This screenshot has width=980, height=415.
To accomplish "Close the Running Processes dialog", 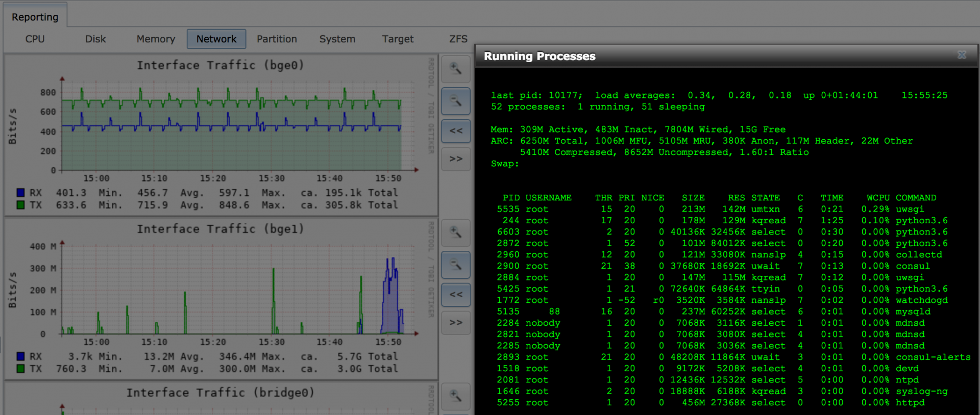I will (962, 55).
